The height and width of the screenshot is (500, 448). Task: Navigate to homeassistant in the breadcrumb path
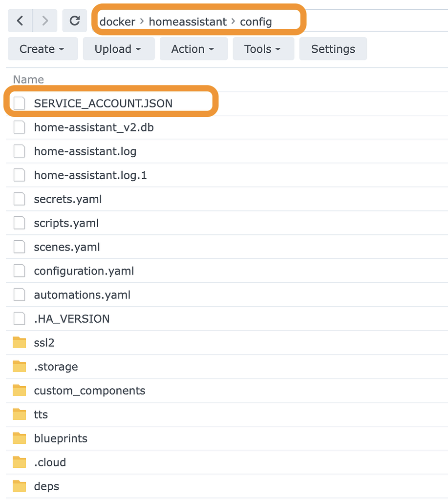(188, 22)
